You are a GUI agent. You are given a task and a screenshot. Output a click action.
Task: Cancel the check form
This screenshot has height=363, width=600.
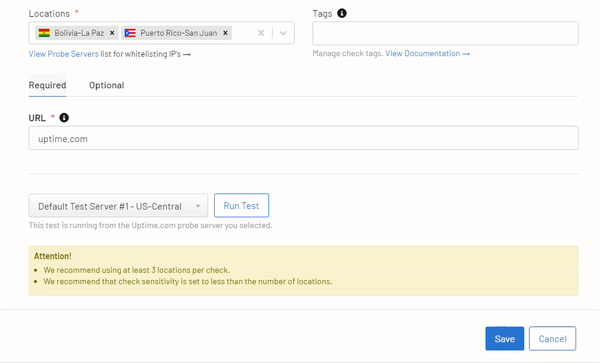point(552,339)
